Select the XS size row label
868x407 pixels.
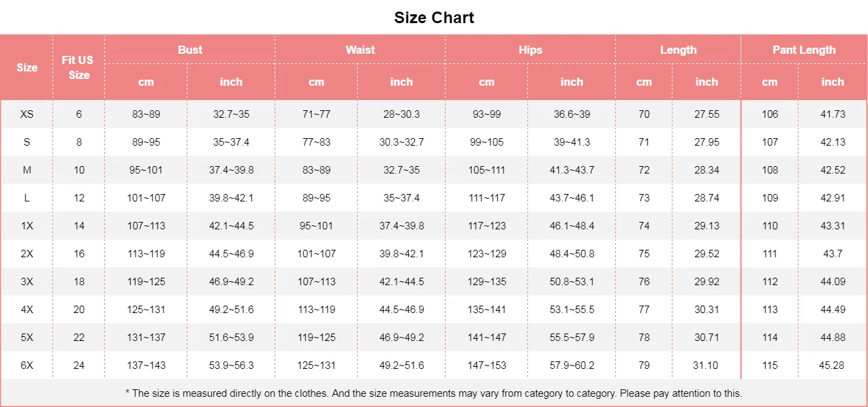point(27,114)
